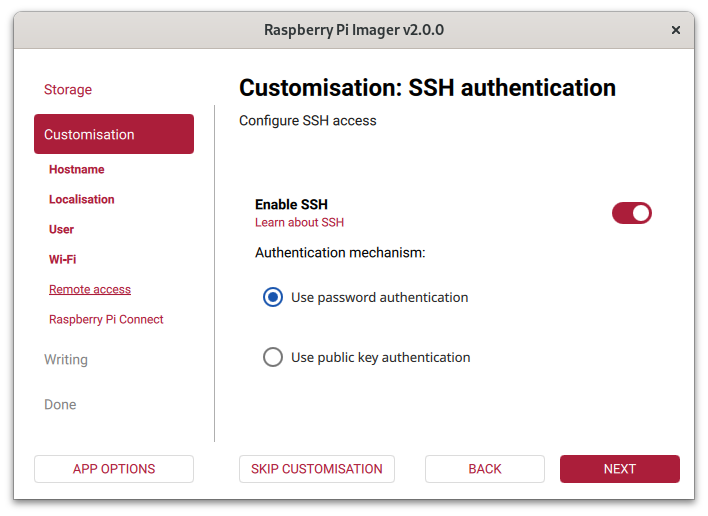Open the User sub-step in sidebar
The width and height of the screenshot is (708, 516).
(x=62, y=230)
